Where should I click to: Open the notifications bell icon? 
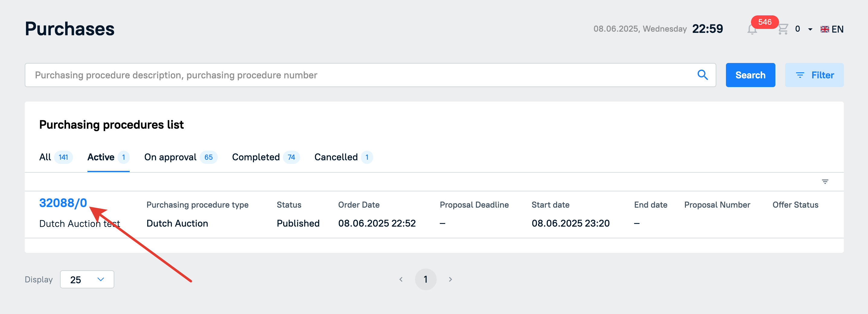752,30
